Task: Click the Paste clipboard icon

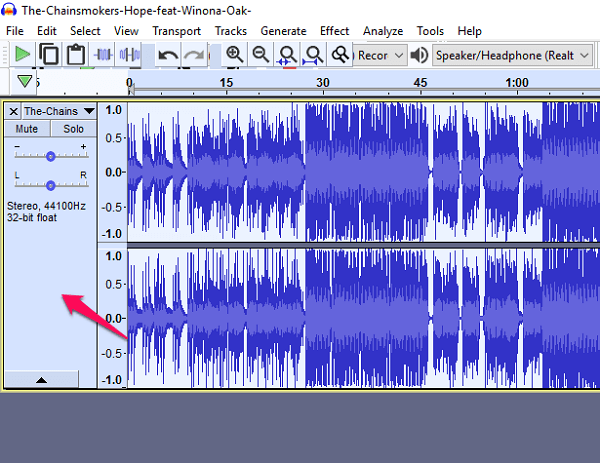Action: (x=75, y=55)
